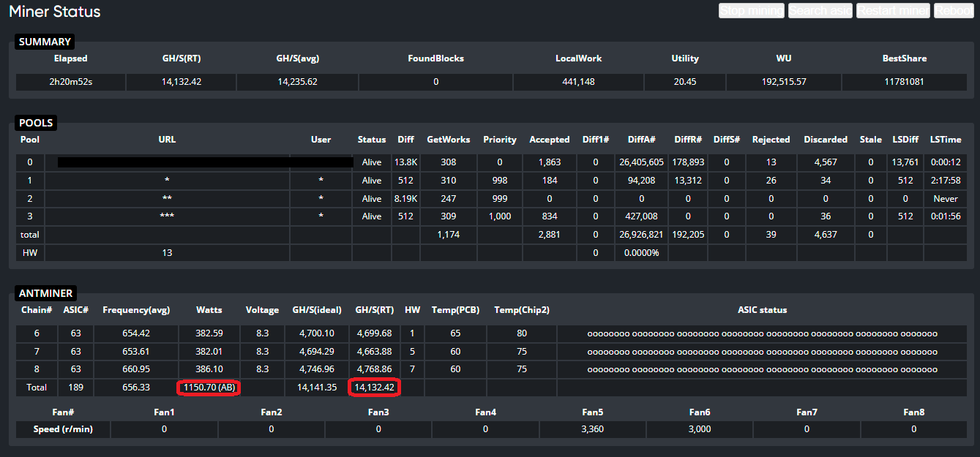
Task: Click the circled total GH/S(RT) value
Action: click(375, 387)
